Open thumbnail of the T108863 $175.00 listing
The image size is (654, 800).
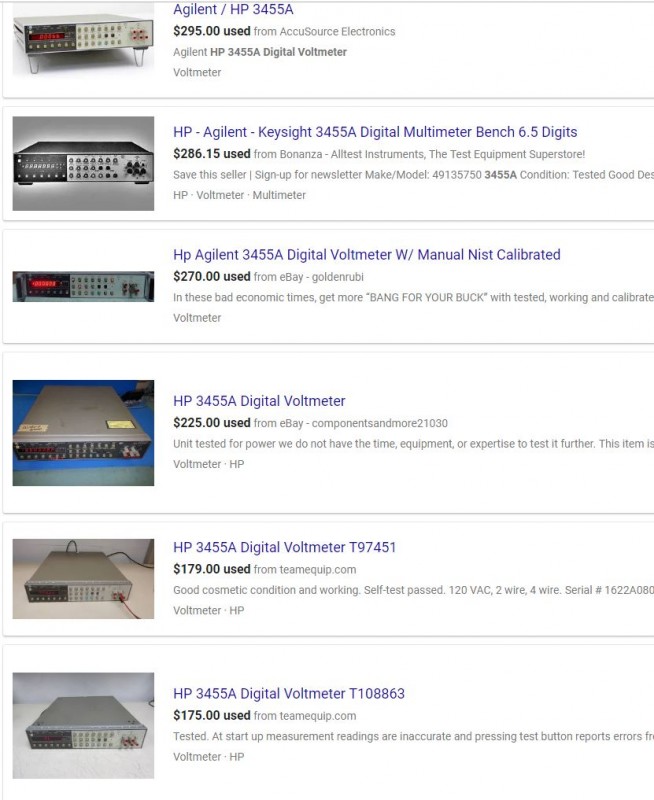83,726
